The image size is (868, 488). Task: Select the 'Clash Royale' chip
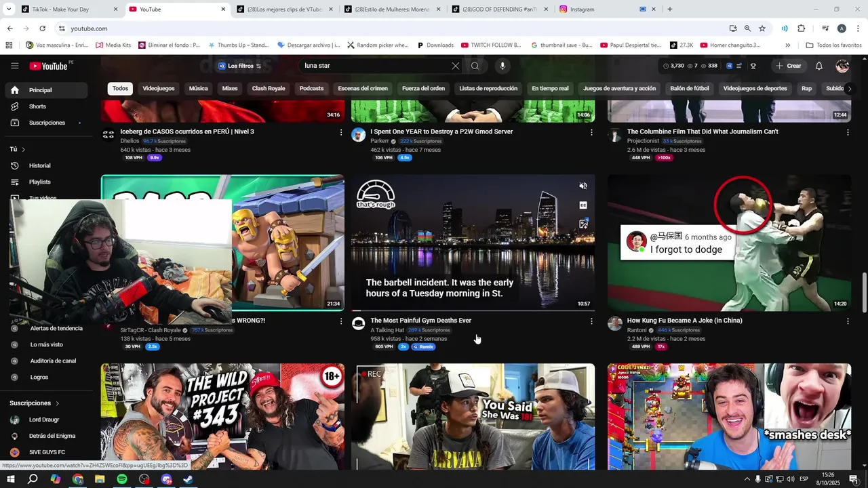(x=269, y=89)
